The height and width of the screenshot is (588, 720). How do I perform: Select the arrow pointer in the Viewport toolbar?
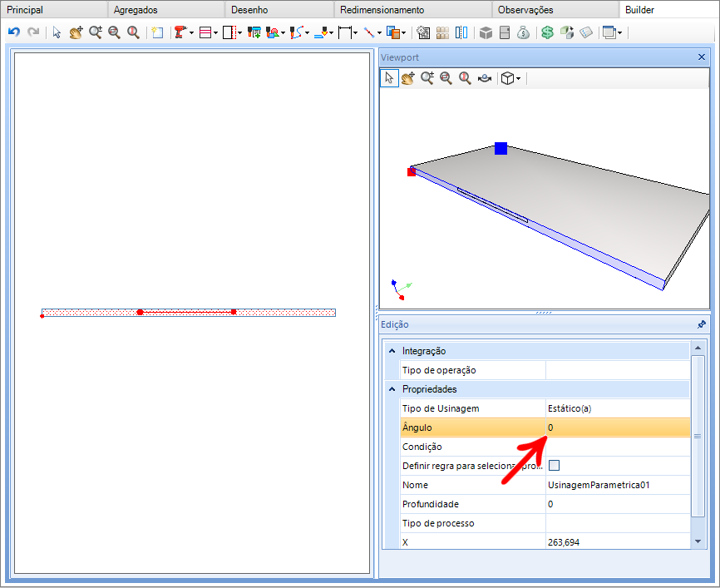[389, 78]
